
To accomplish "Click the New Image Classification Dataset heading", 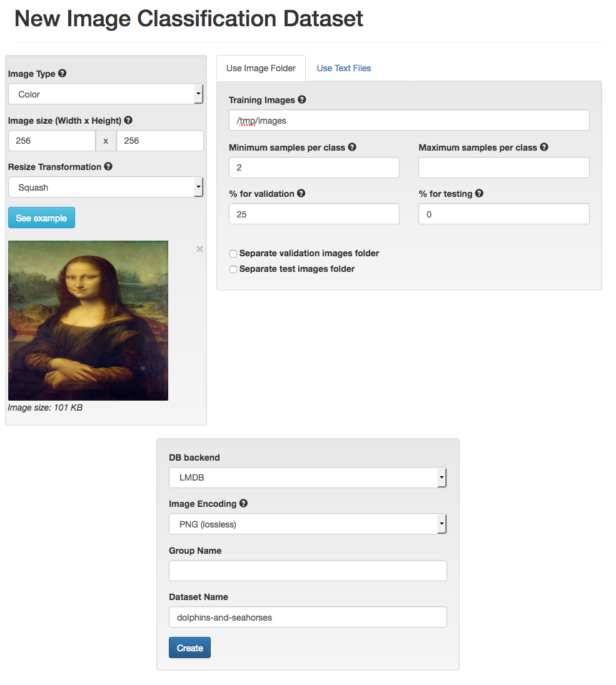I will [x=189, y=19].
